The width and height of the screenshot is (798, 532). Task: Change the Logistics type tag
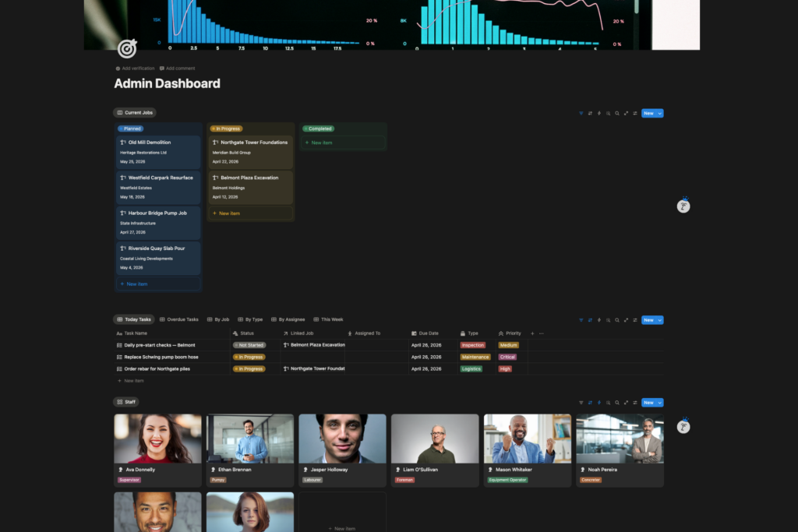[471, 369]
